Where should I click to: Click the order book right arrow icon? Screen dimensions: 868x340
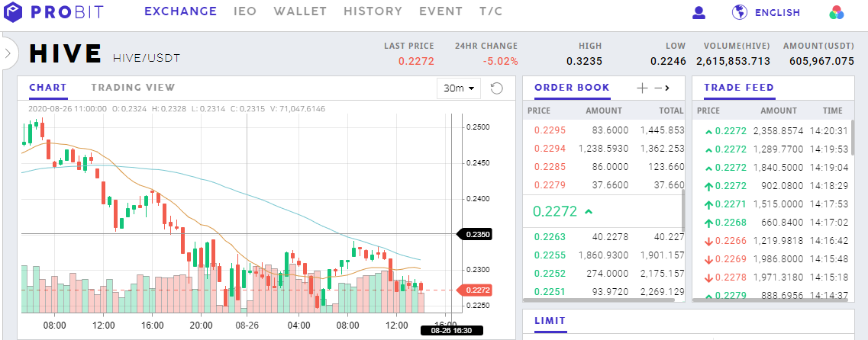[667, 88]
